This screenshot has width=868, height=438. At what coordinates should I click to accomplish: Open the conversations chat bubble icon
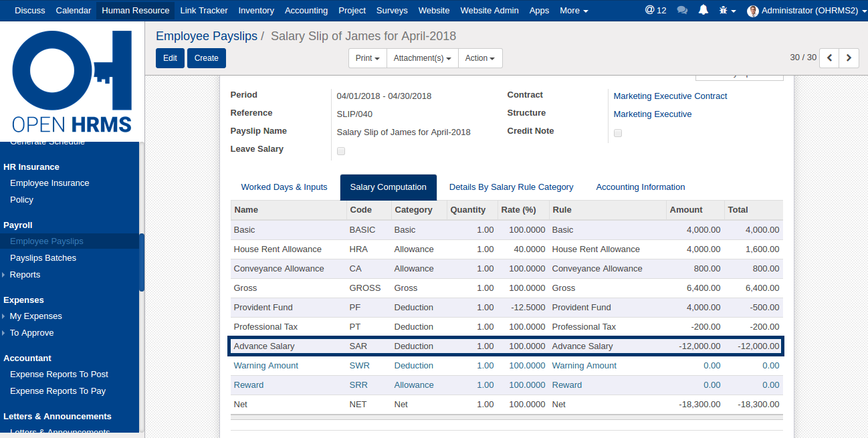tap(682, 11)
